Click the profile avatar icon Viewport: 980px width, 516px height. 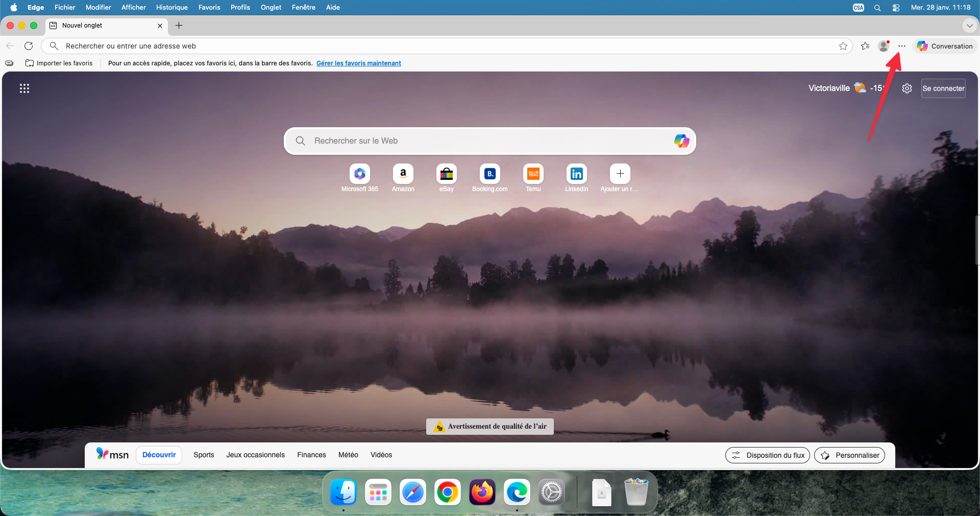[884, 46]
